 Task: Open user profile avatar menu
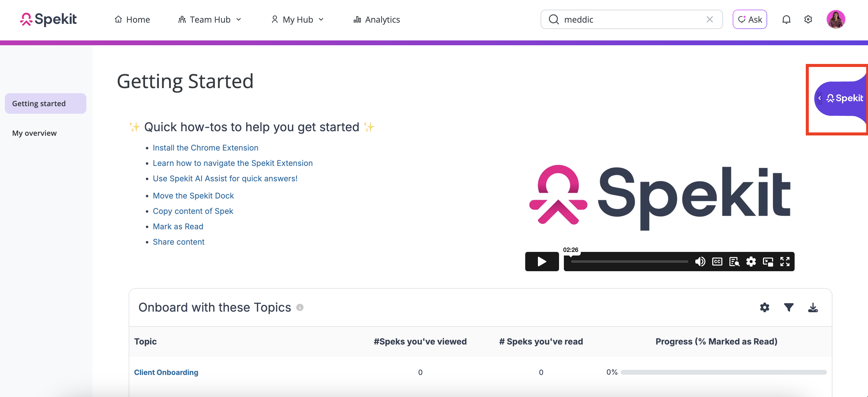click(x=836, y=19)
